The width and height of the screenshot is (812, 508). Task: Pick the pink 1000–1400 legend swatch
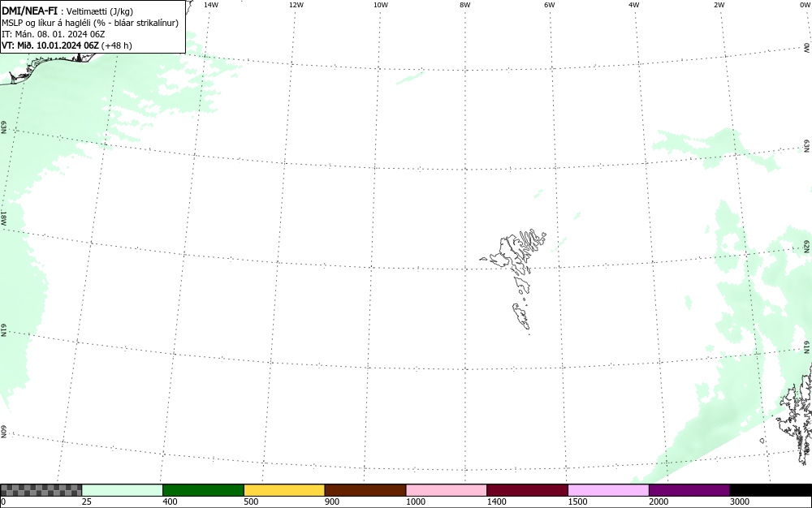point(447,490)
